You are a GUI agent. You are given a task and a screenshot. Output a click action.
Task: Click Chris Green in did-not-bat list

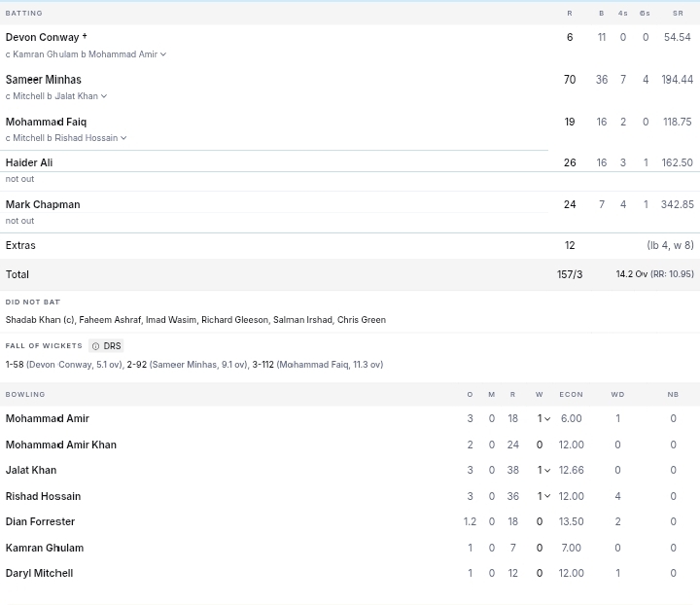[x=361, y=320]
